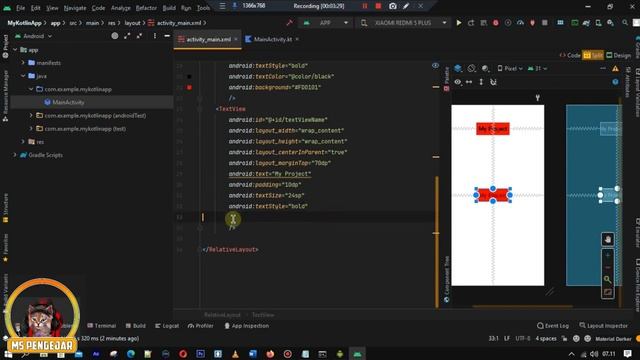Click the recorder pencil annotate icon

406,6
